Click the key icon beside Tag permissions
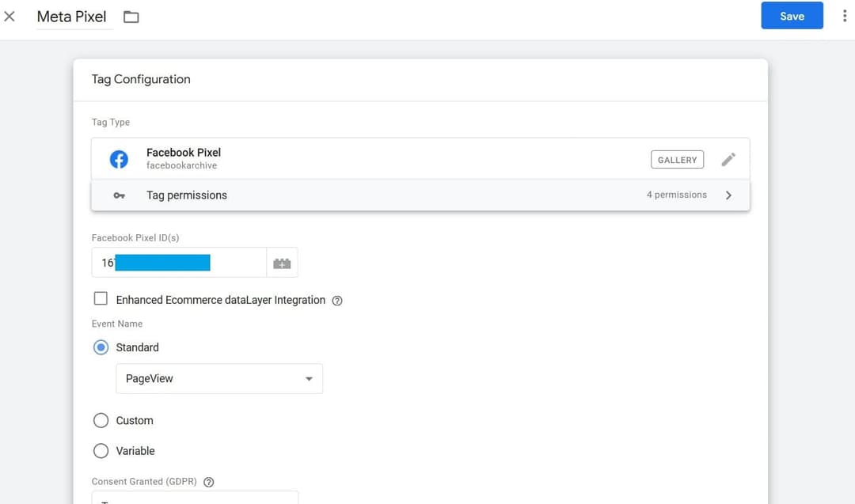The height and width of the screenshot is (504, 855). pyautogui.click(x=120, y=195)
